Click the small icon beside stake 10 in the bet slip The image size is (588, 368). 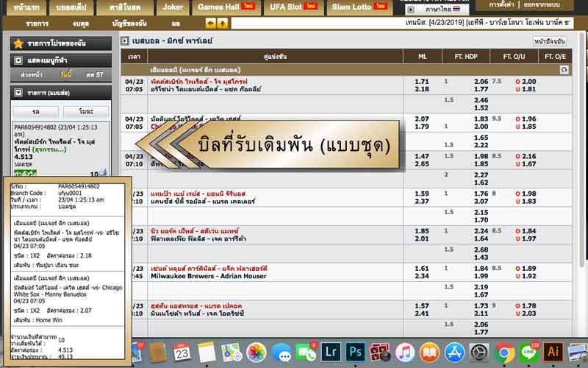click(103, 173)
